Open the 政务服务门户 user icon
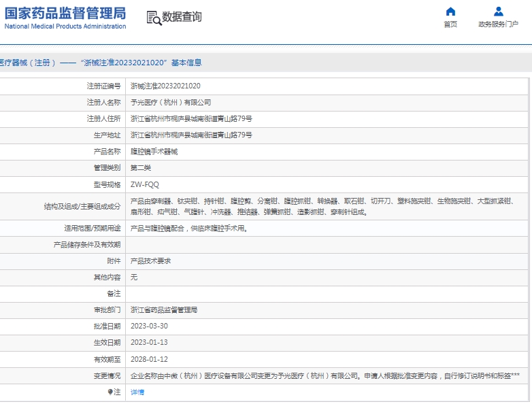 coord(499,12)
